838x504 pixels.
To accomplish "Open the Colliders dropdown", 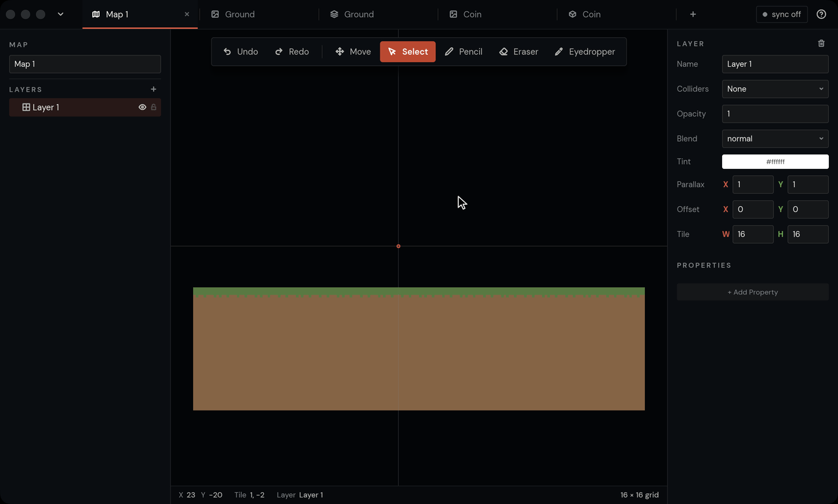I will tap(775, 89).
